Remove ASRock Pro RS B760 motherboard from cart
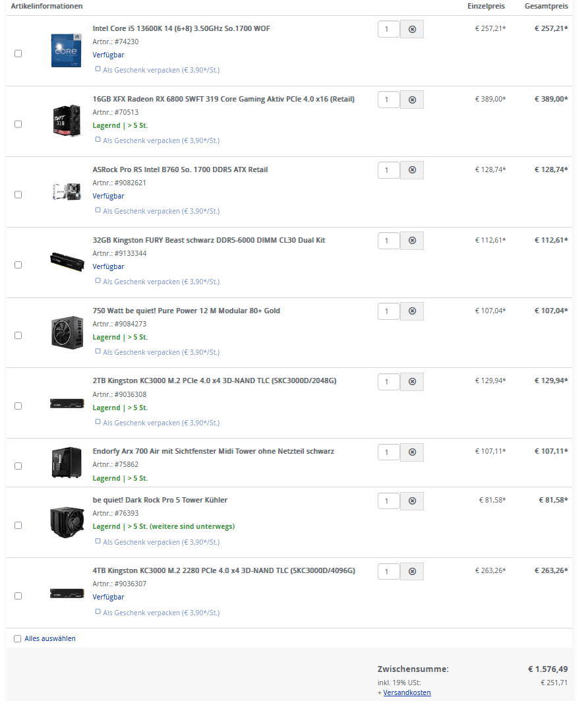The height and width of the screenshot is (701, 588). (412, 170)
